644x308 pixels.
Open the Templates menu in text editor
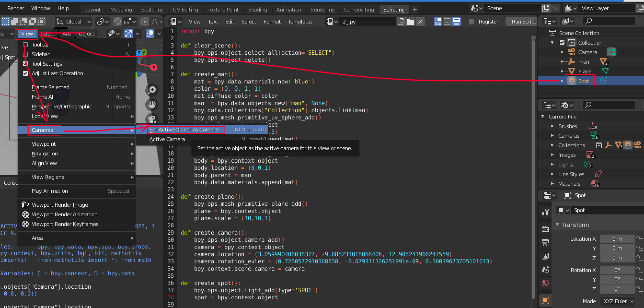[x=300, y=22]
